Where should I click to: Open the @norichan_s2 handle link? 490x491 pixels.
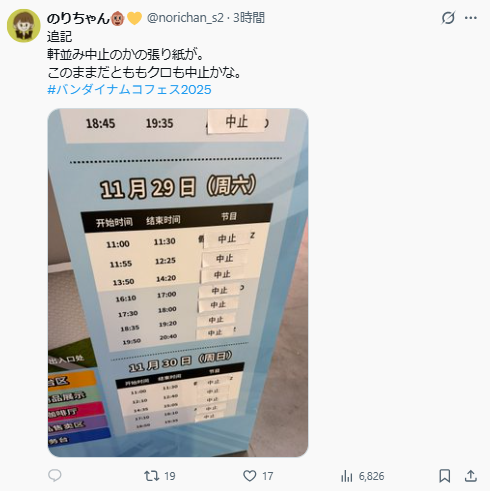[x=185, y=18]
